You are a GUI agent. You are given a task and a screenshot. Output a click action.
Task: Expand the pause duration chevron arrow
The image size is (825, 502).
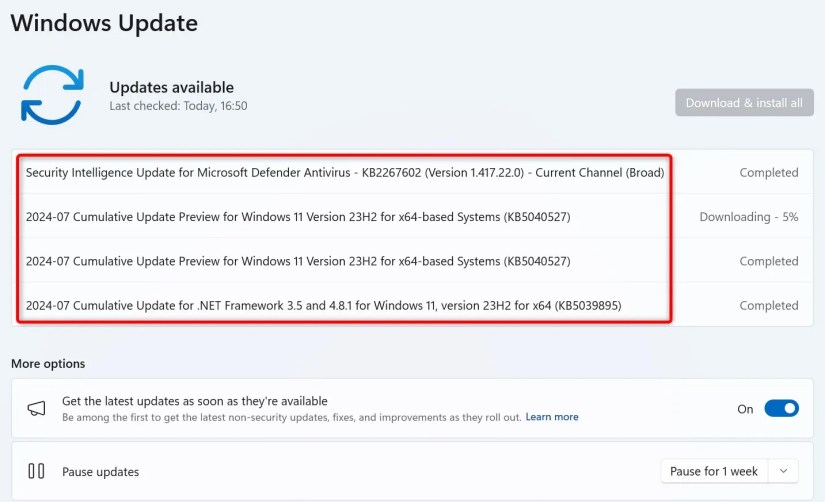click(x=783, y=471)
